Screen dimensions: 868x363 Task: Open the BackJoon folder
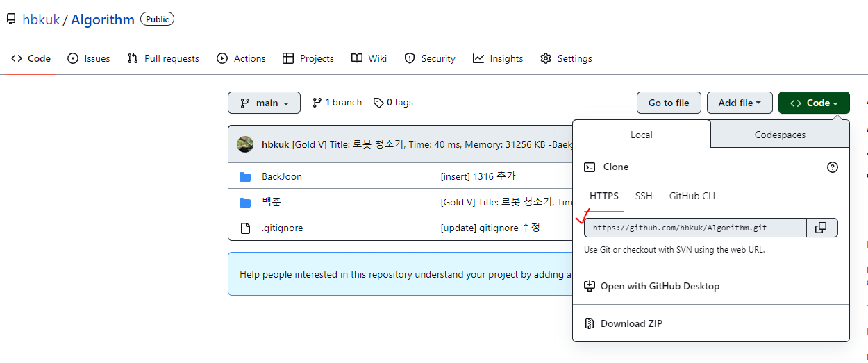[x=282, y=176]
